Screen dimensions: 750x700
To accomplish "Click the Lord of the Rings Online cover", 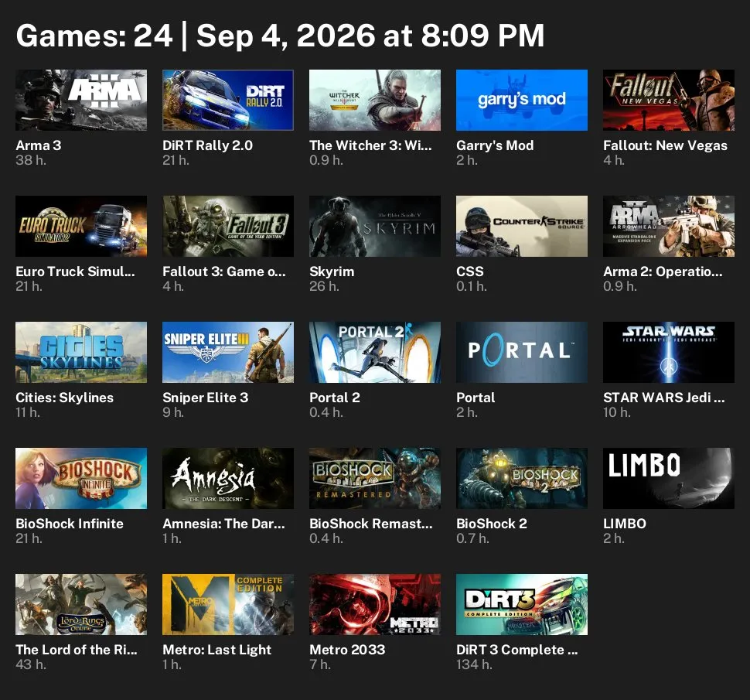I will coord(81,604).
